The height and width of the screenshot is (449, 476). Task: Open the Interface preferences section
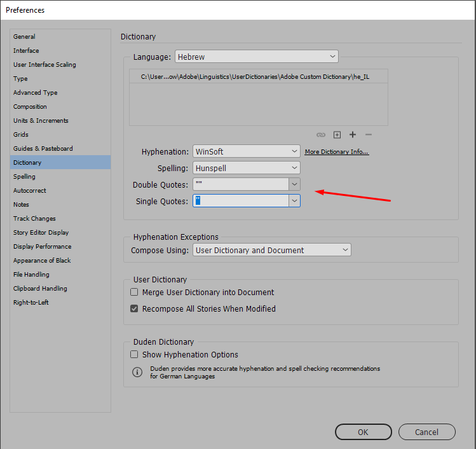pos(60,50)
